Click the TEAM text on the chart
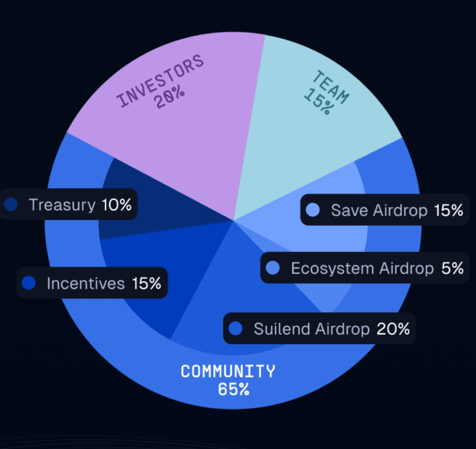The image size is (476, 449). [x=331, y=87]
